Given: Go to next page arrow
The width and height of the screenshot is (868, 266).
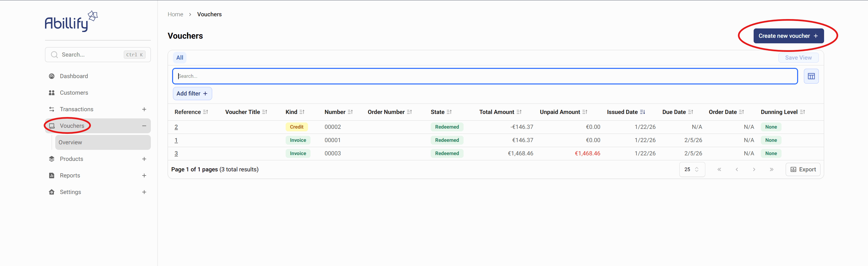Looking at the screenshot, I should [754, 169].
